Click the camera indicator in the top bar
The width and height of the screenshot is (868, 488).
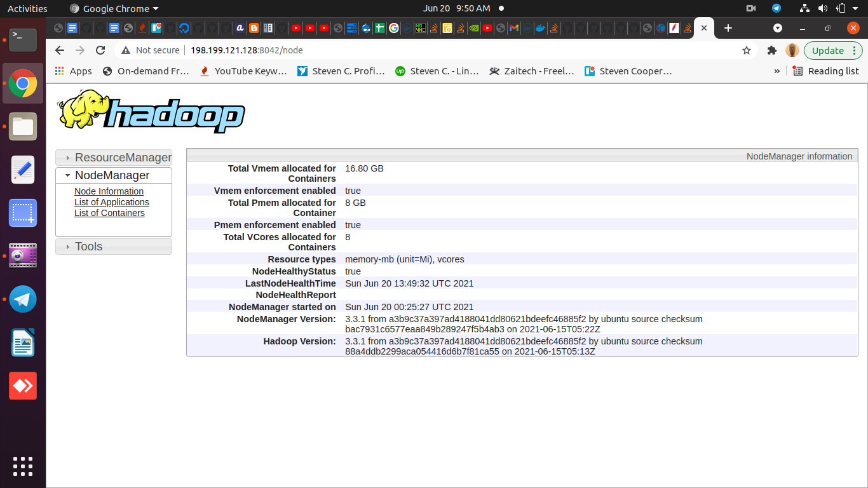point(750,8)
